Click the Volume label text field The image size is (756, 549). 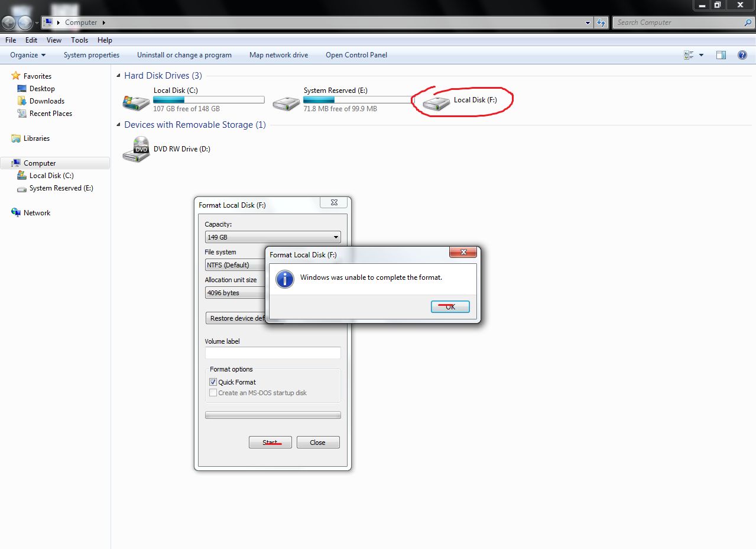(x=272, y=353)
